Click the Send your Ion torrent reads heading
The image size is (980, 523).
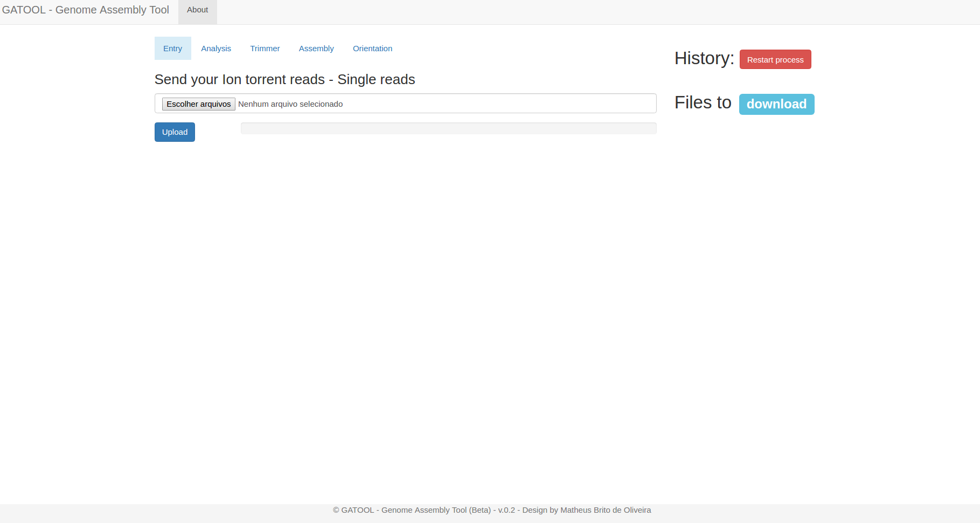284,79
